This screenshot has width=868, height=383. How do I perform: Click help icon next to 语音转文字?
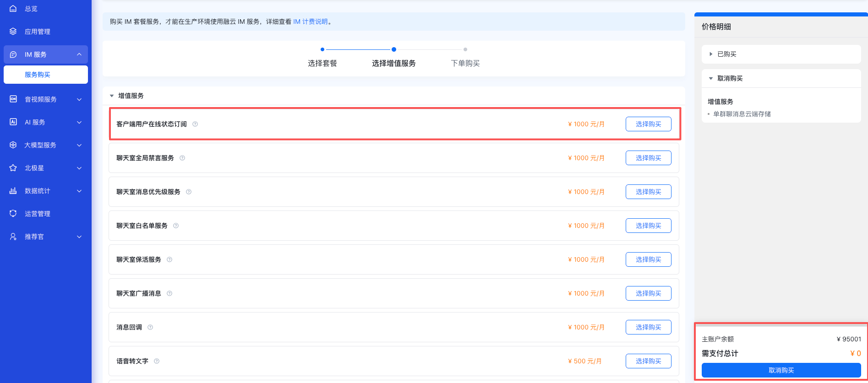tap(157, 361)
